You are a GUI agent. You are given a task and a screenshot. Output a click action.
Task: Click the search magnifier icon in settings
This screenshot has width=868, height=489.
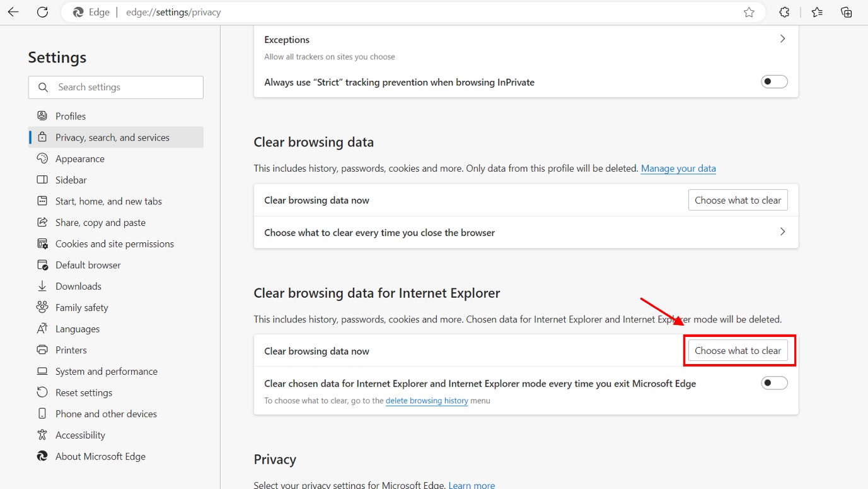[x=43, y=87]
